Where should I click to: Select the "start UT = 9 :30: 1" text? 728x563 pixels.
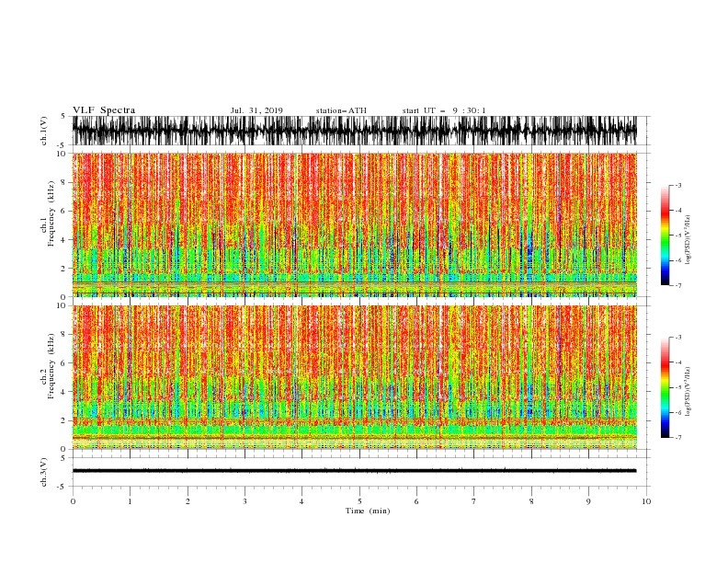coord(444,110)
